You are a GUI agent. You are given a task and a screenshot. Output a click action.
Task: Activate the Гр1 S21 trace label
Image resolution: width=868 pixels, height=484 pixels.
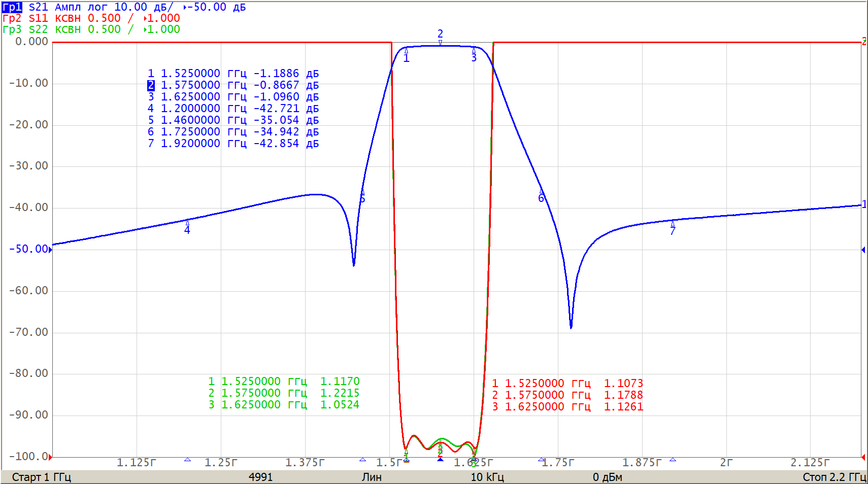(x=12, y=7)
